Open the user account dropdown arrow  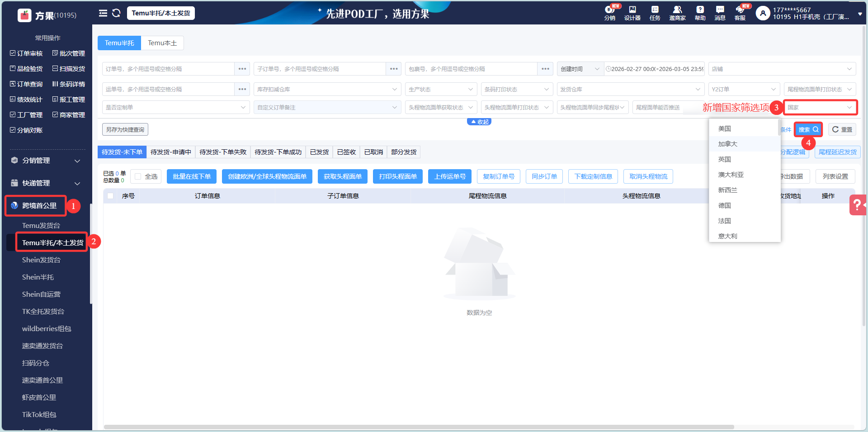point(860,14)
